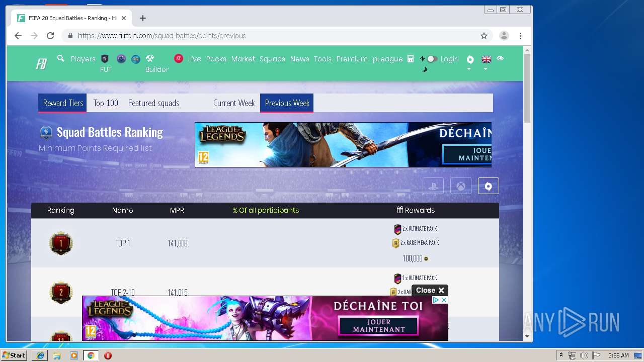Open the Builder tools icon

click(150, 58)
